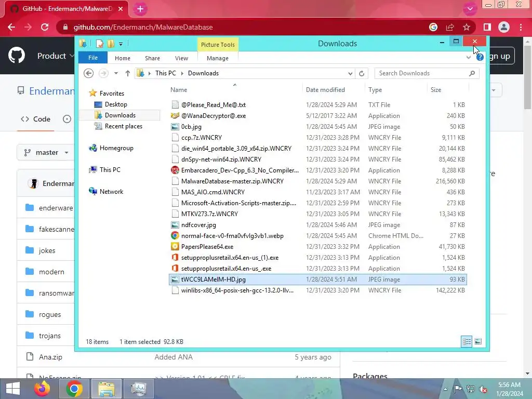Open the Chrome profile avatar
The height and width of the screenshot is (399, 532).
point(504,27)
